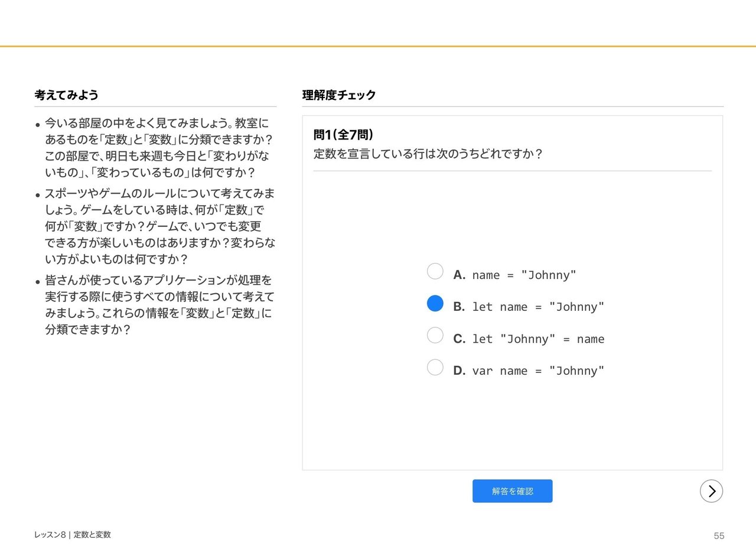Click the question text 定数を宣言している行は次のうちどれですか?

click(428, 154)
